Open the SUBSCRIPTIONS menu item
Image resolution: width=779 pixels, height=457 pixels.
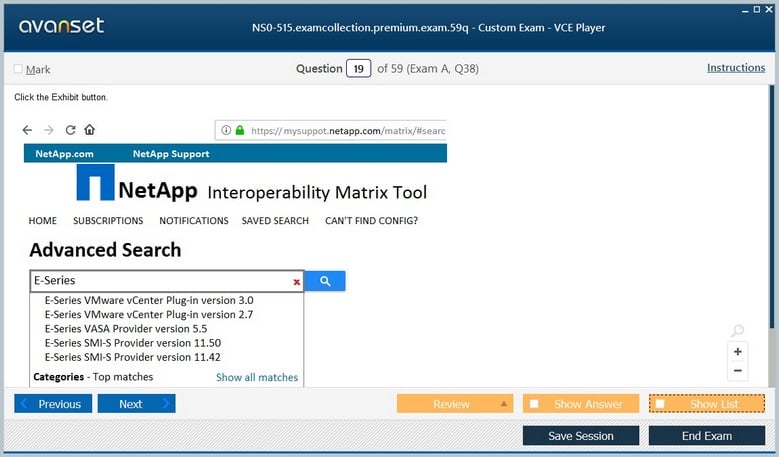(108, 221)
